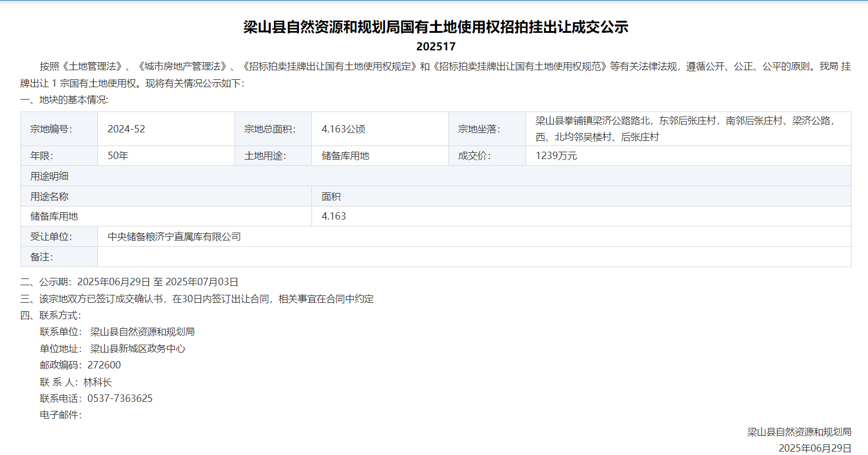Click the 宗地坐落 label cell
The image size is (868, 455).
pyautogui.click(x=487, y=129)
